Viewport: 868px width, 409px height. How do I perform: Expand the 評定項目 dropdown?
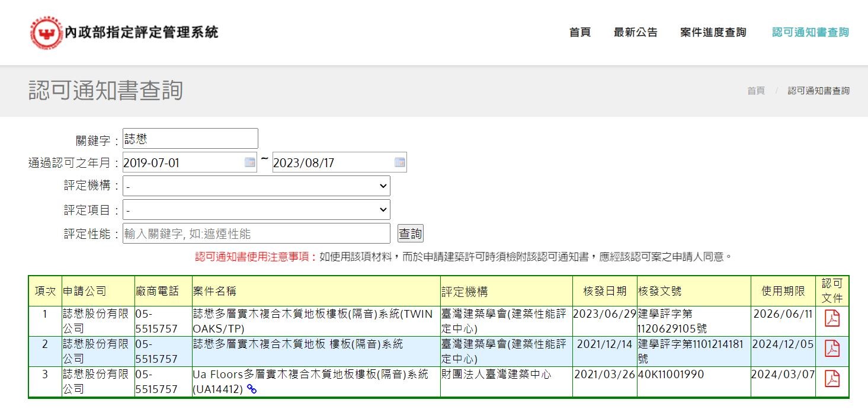(256, 210)
